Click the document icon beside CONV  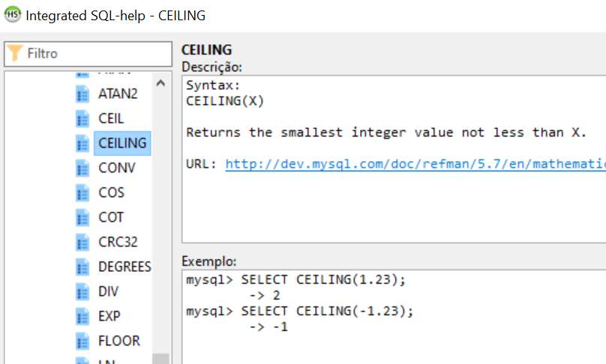click(82, 168)
